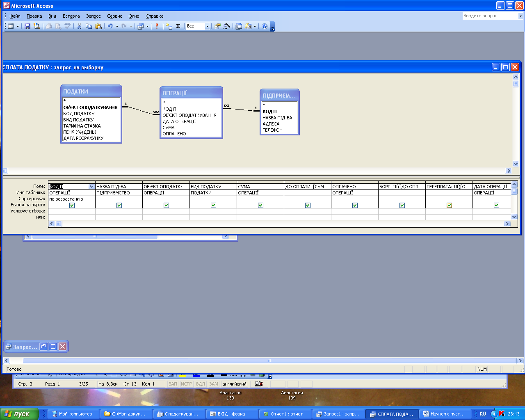Click the 'Введите вопрос' help input box
The width and height of the screenshot is (525, 420).
pyautogui.click(x=490, y=16)
